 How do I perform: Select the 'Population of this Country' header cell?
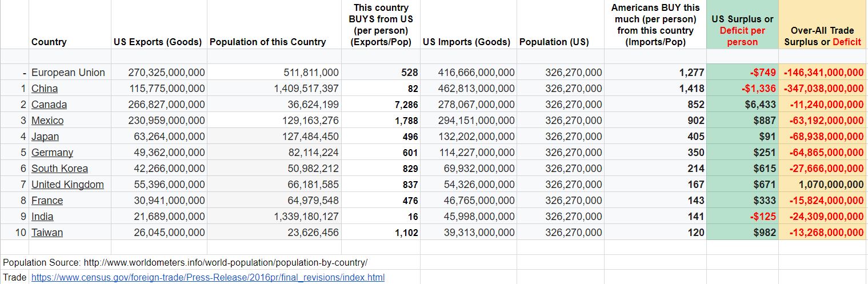(267, 42)
